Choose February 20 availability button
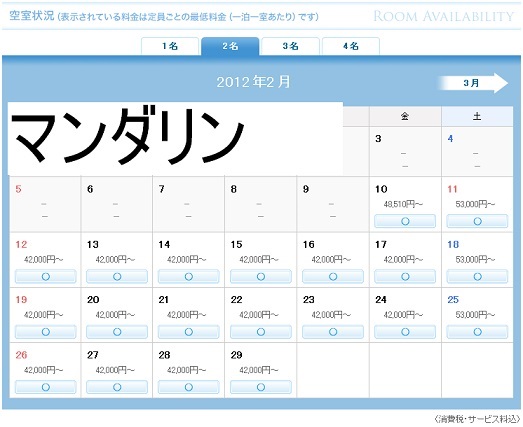Image resolution: width=523 pixels, height=427 pixels. 117,332
